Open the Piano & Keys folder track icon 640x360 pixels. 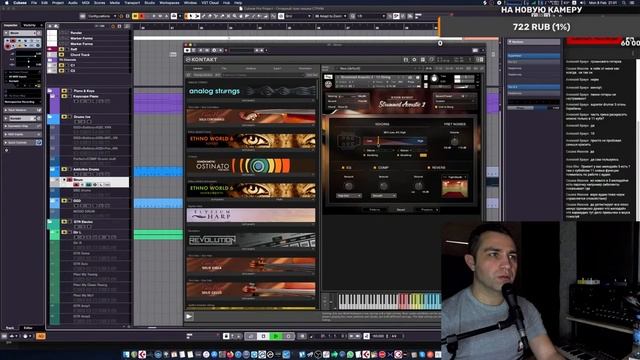(x=50, y=91)
